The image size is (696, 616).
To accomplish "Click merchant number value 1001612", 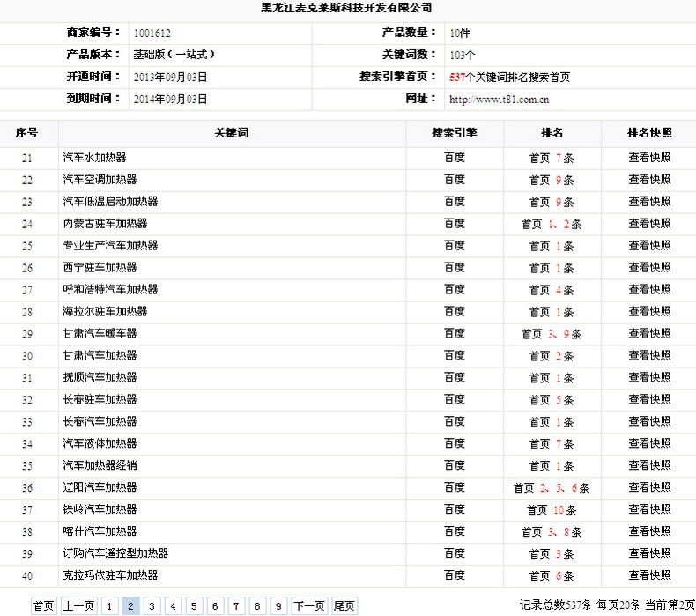I will pyautogui.click(x=152, y=33).
